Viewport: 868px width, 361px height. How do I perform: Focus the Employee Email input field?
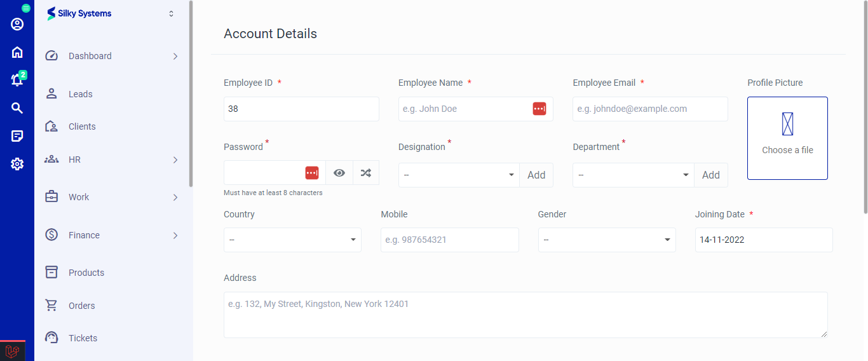[650, 109]
